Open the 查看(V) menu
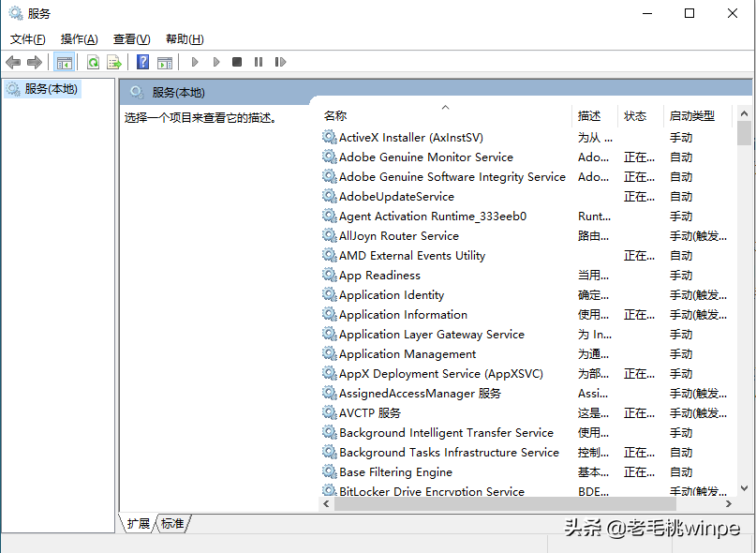The height and width of the screenshot is (553, 756). 132,39
